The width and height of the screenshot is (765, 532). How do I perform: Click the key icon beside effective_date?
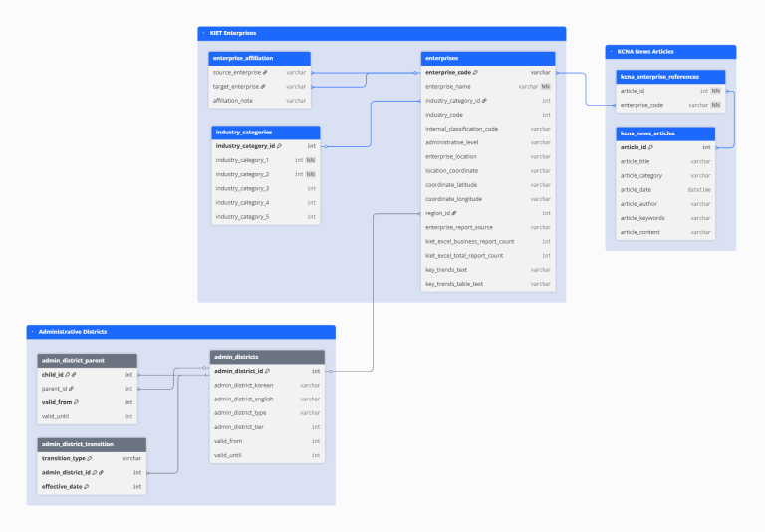87,486
